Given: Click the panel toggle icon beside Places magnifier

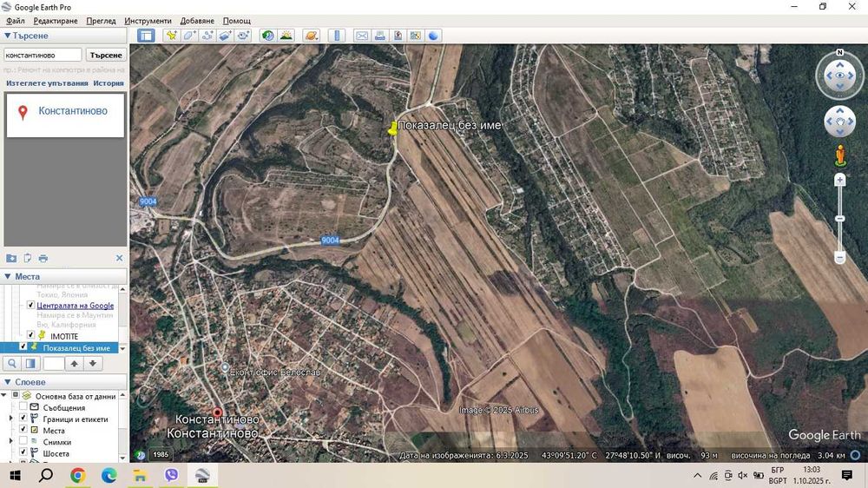Looking at the screenshot, I should point(31,363).
